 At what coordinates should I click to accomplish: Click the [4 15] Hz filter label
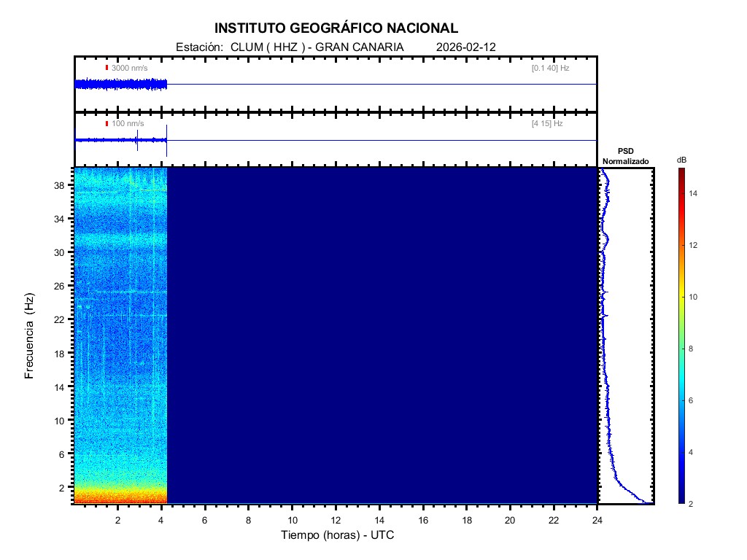click(x=547, y=124)
